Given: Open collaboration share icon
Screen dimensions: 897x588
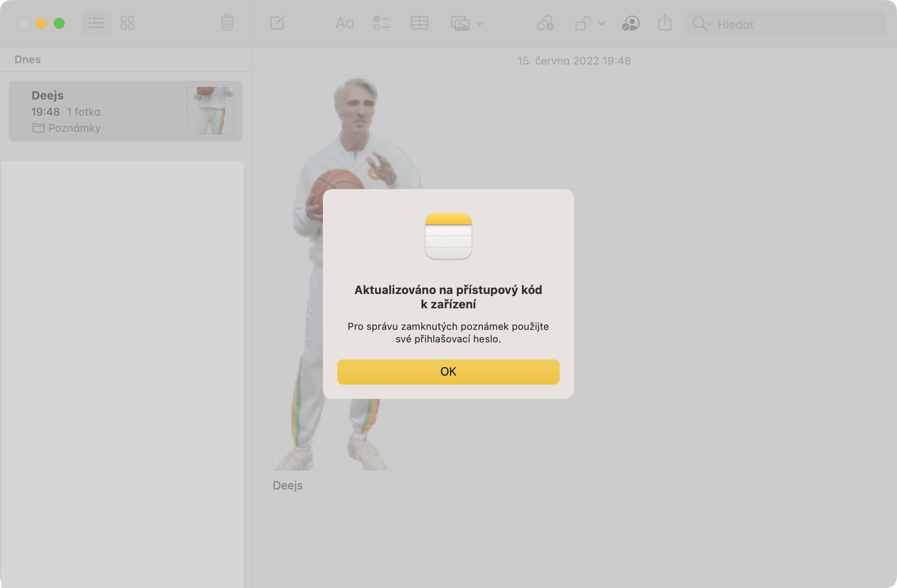Looking at the screenshot, I should click(x=631, y=23).
